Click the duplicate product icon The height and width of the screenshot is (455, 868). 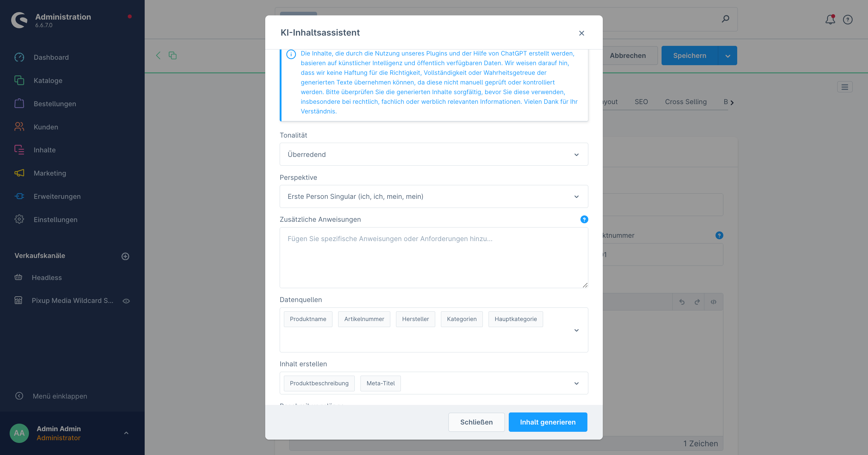(172, 55)
